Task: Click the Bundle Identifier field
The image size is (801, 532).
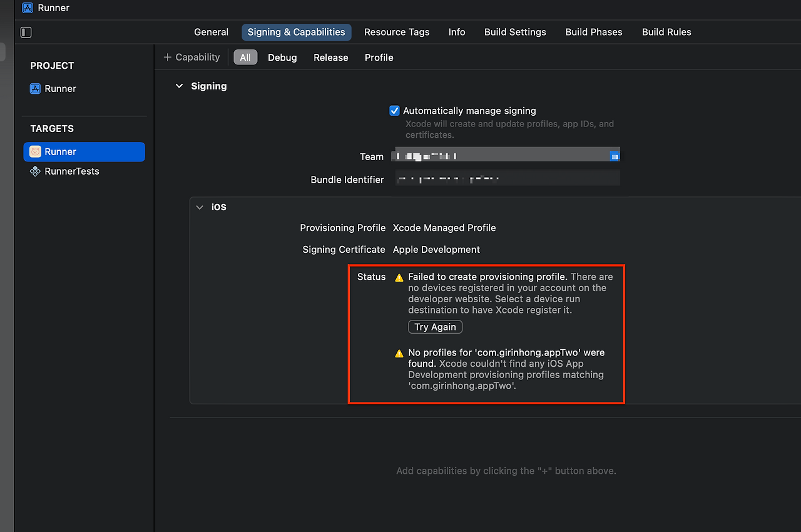Action: pyautogui.click(x=508, y=179)
